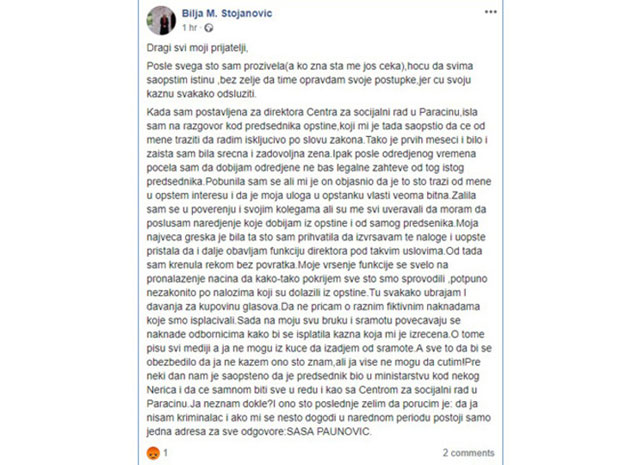This screenshot has height=465, width=620.
Task: Open the Bilja M. Stojanovic profile name link
Action: 227,13
